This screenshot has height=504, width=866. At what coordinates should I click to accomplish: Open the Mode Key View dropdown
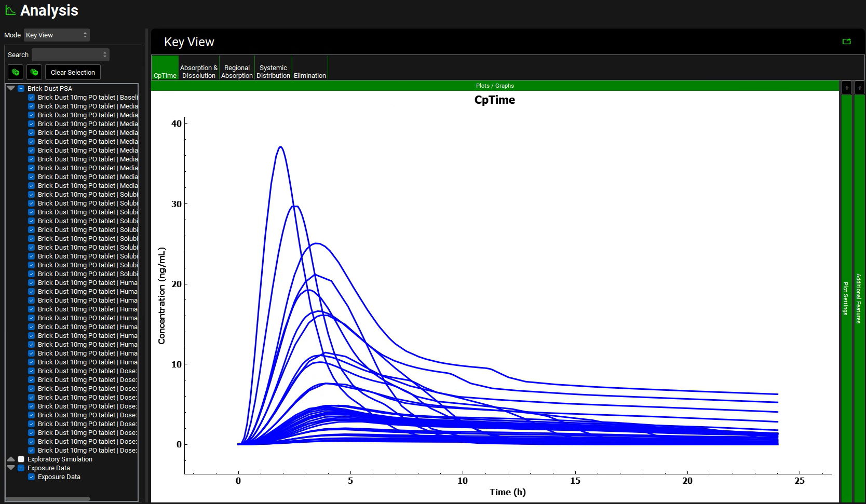tap(57, 35)
